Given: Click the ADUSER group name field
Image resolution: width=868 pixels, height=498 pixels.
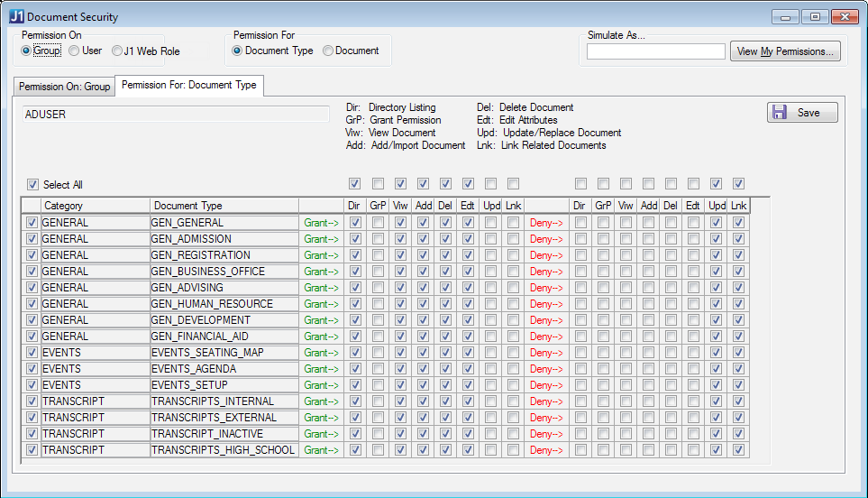Looking at the screenshot, I should [x=176, y=115].
